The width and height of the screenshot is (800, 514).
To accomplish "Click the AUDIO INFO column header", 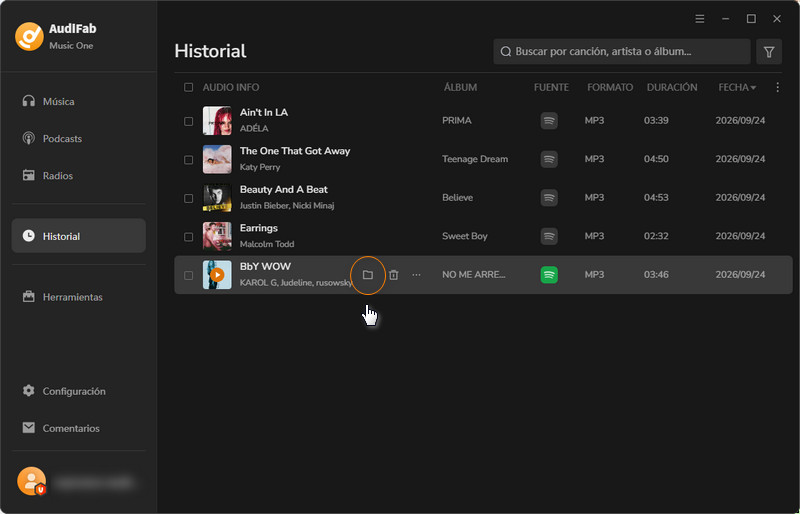I will pyautogui.click(x=231, y=87).
